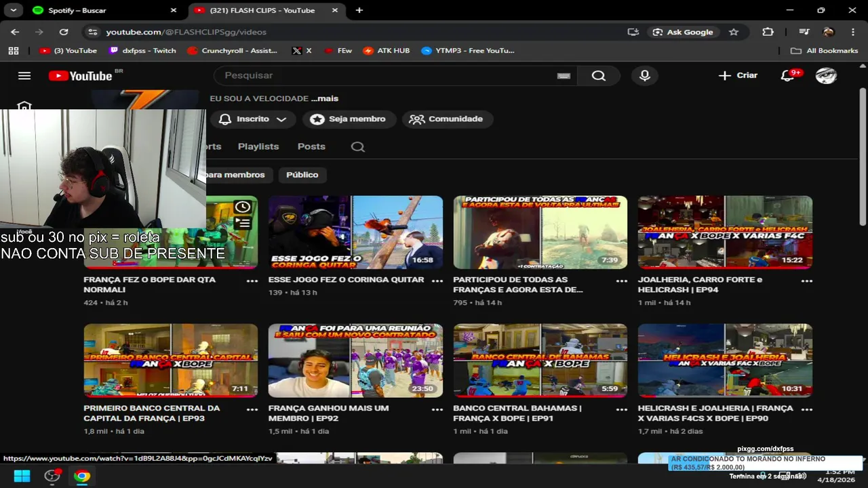Open the ATK HUB bookmark
The height and width of the screenshot is (488, 868).
pyautogui.click(x=387, y=50)
